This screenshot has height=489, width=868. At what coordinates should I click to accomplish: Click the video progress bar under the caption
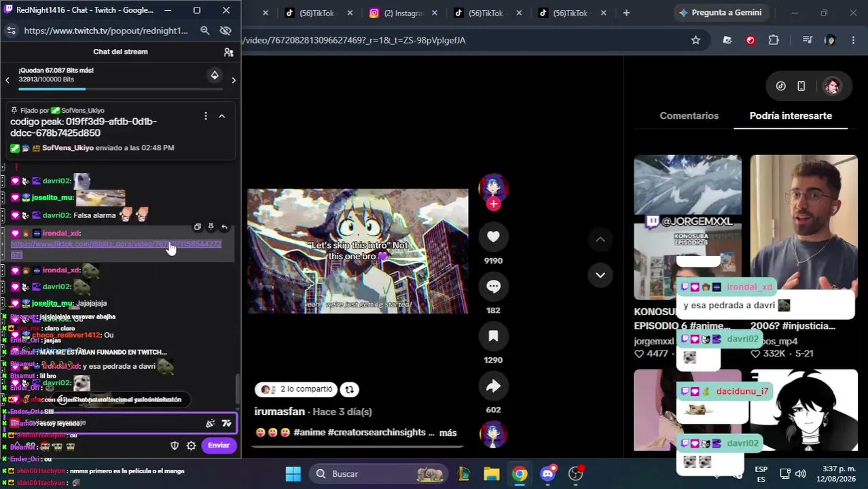pos(357,446)
